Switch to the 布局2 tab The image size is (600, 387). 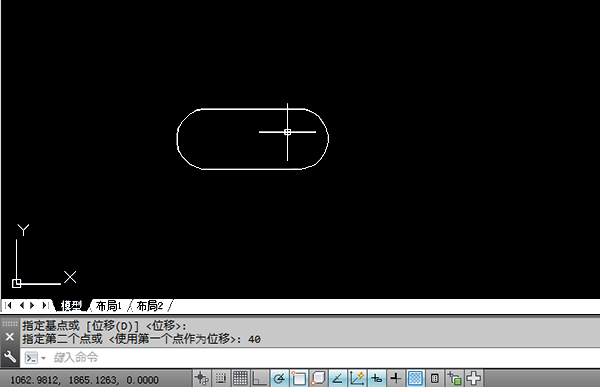[x=150, y=305]
